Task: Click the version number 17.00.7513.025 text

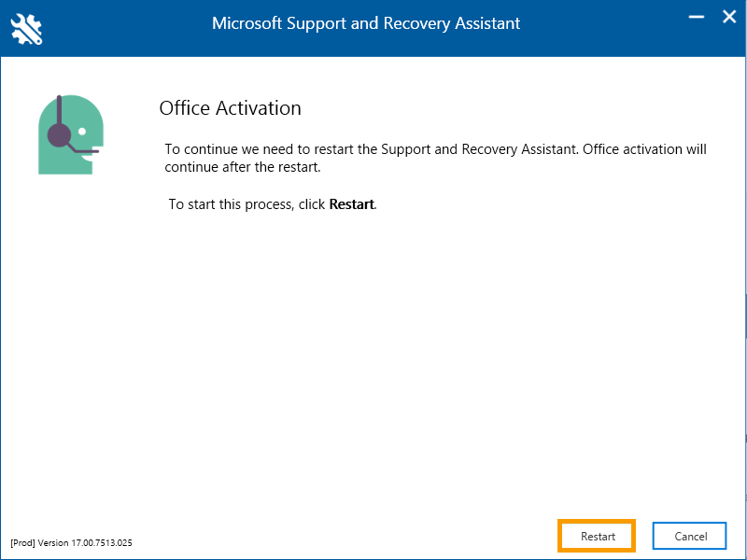Action: [x=102, y=543]
